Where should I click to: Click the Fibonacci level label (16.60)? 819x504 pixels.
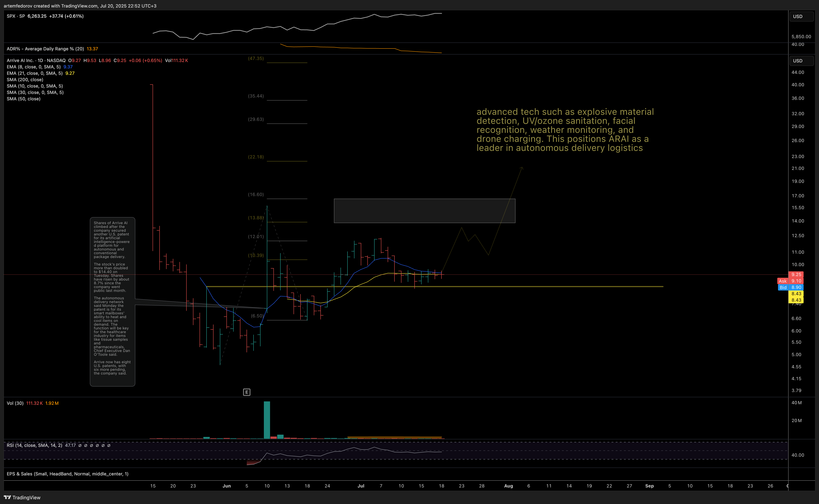coord(256,194)
